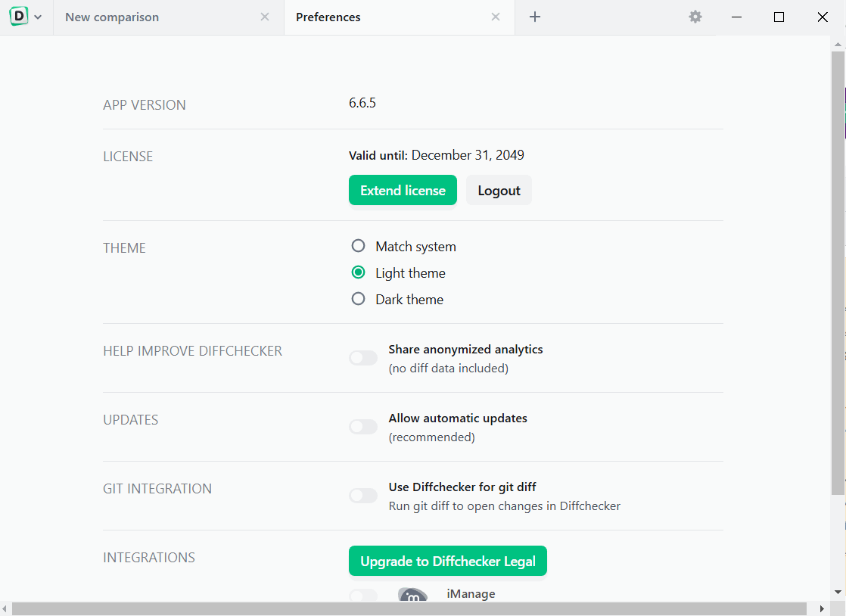The width and height of the screenshot is (846, 616).
Task: Click the horizontal scrollbar thumb
Action: click(409, 609)
